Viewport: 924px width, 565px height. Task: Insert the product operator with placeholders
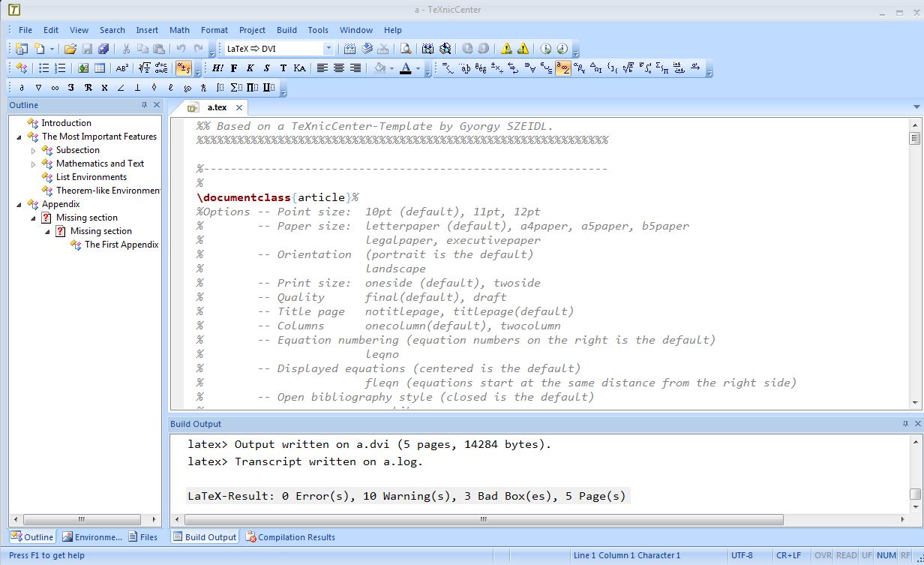click(253, 88)
